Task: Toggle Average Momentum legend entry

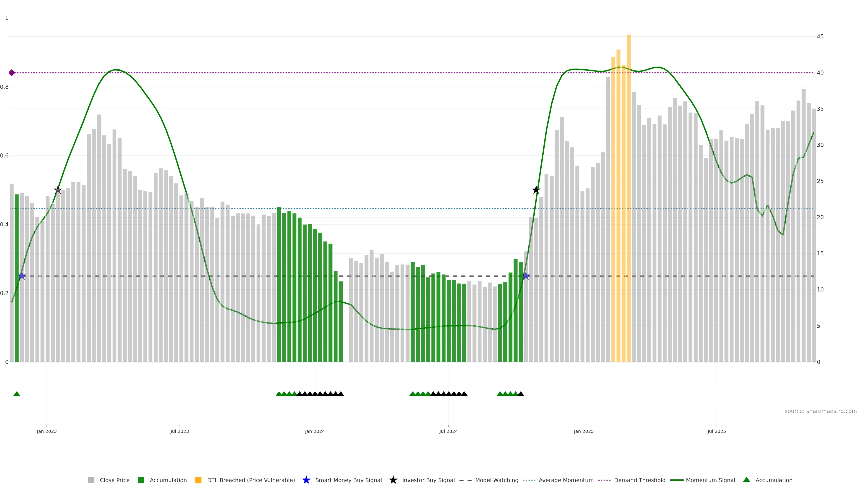Action: click(566, 480)
